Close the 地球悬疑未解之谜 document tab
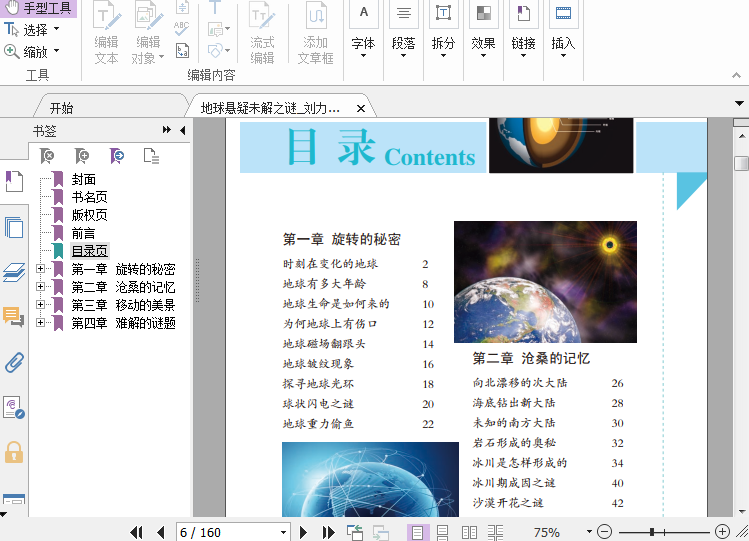The image size is (749, 541). [x=361, y=109]
